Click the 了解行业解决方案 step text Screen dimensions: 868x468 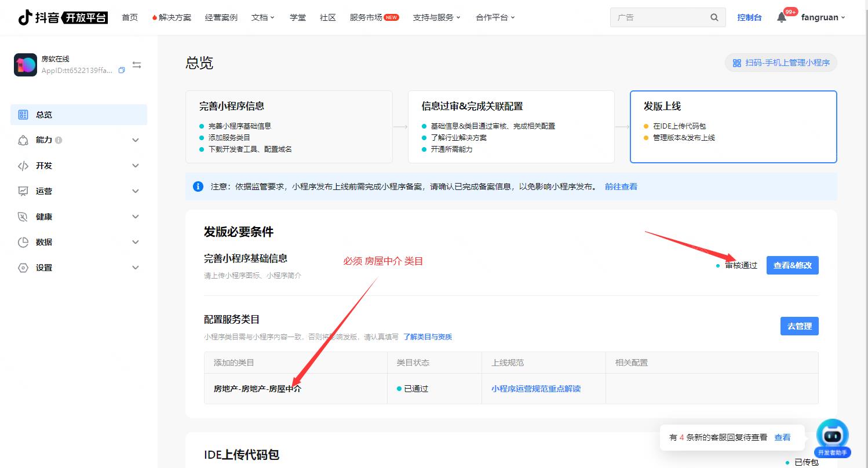pyautogui.click(x=458, y=138)
